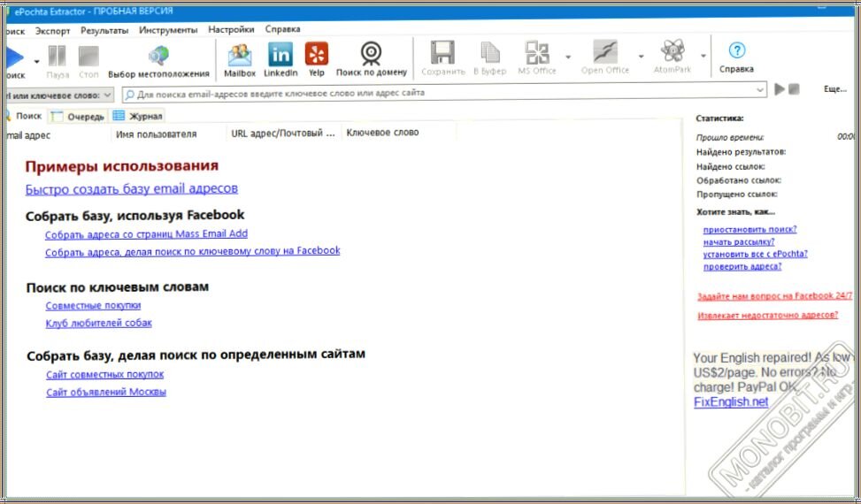Select the Yelp search icon
Screen dimensions: 861x504
click(316, 54)
